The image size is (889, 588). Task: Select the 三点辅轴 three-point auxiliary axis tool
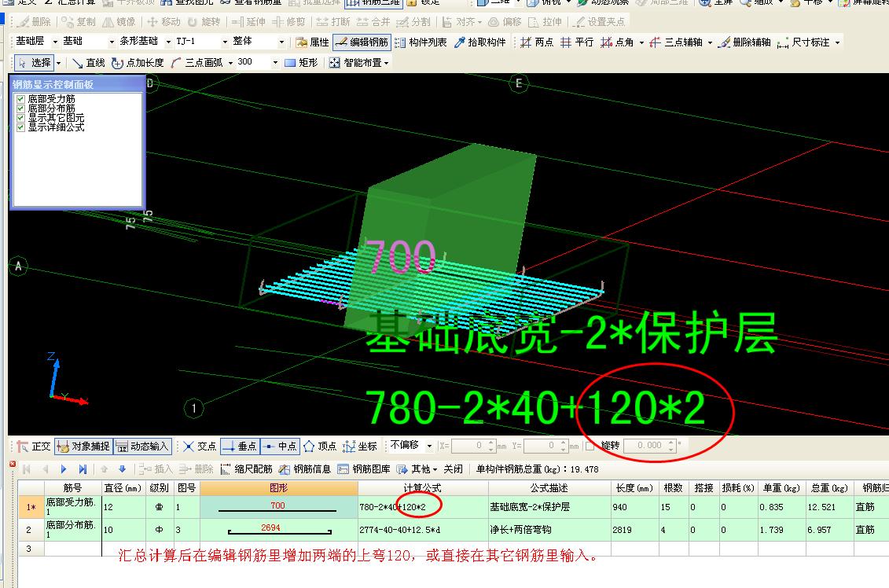click(676, 42)
